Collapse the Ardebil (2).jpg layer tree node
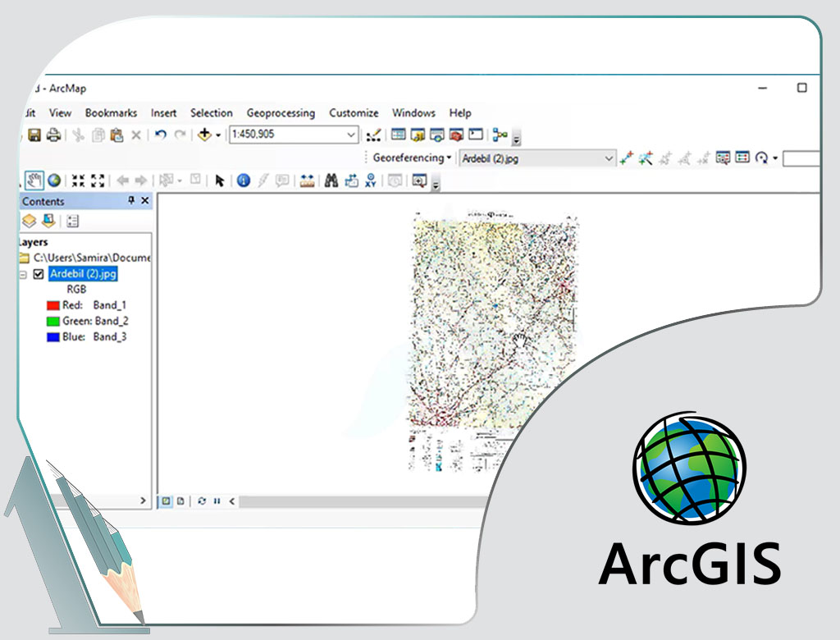The width and height of the screenshot is (840, 640). tap(22, 274)
